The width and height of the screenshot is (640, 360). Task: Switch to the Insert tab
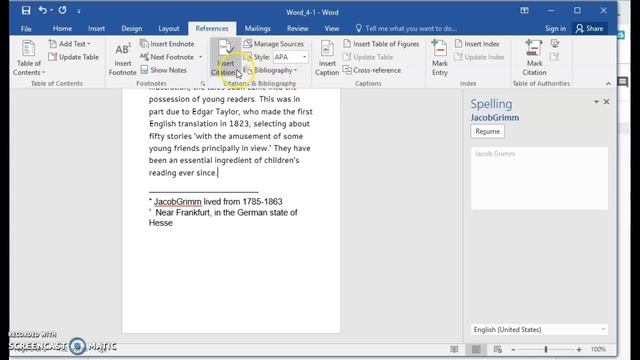pos(96,29)
